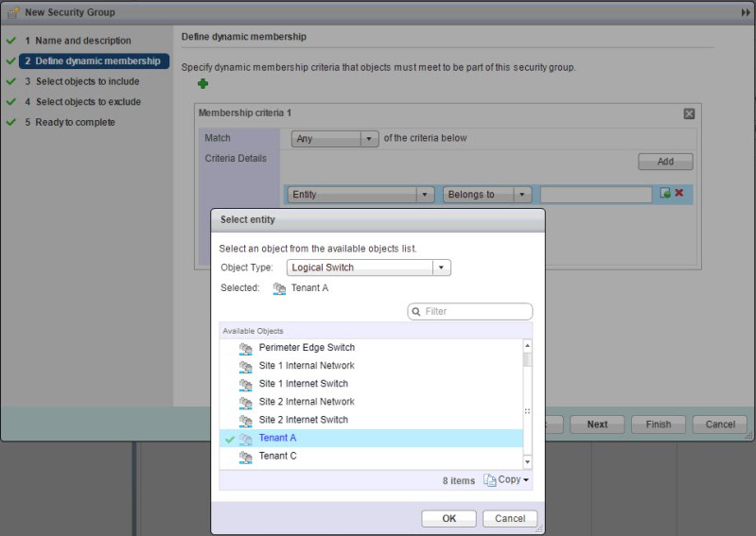Click the select entity icon beside text field
756x536 pixels.
coord(665,193)
